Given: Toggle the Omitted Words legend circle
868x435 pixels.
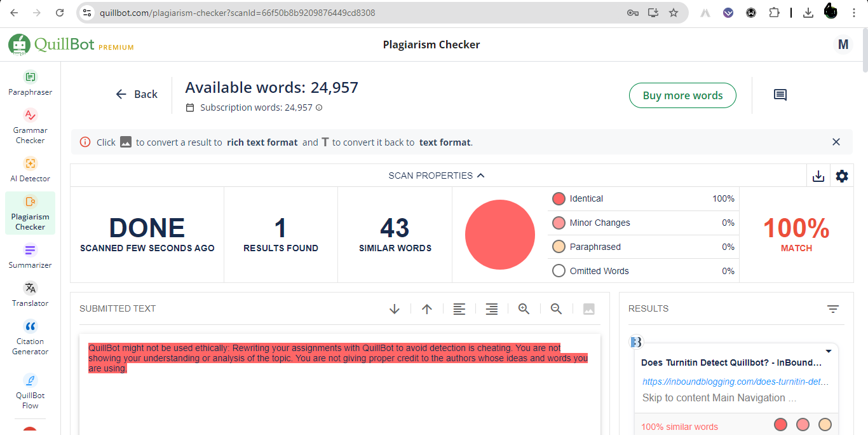Looking at the screenshot, I should [x=559, y=271].
